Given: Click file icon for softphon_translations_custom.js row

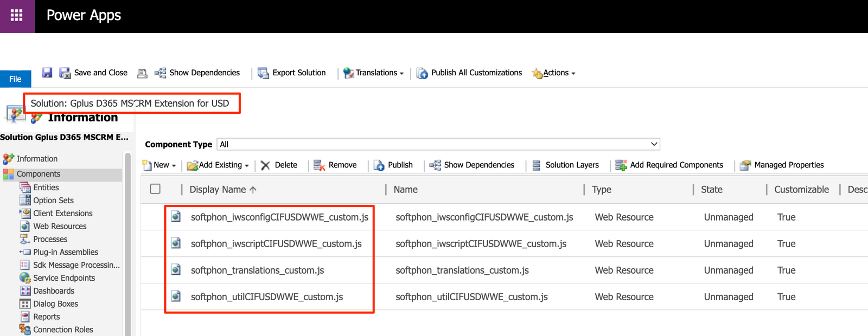Looking at the screenshot, I should pyautogui.click(x=176, y=270).
